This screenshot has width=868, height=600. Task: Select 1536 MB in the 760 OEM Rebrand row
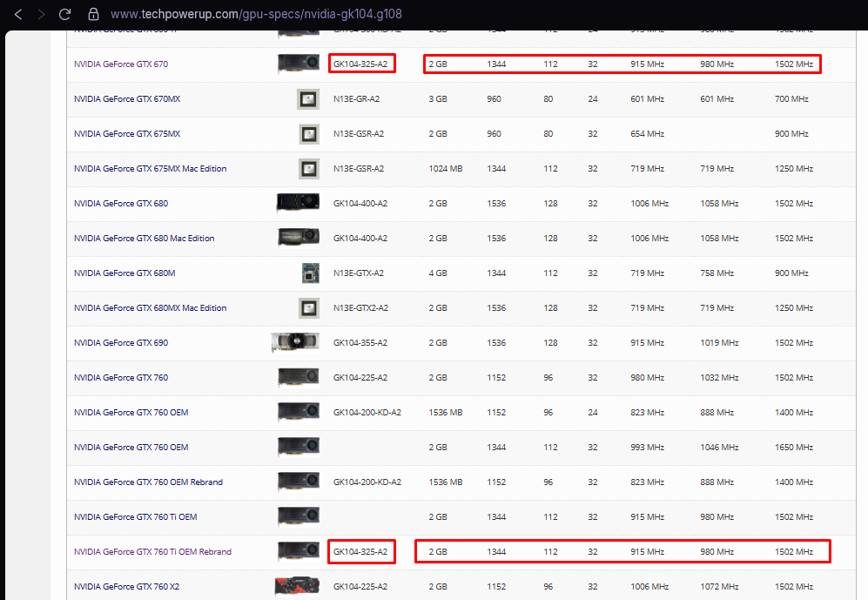pos(446,482)
